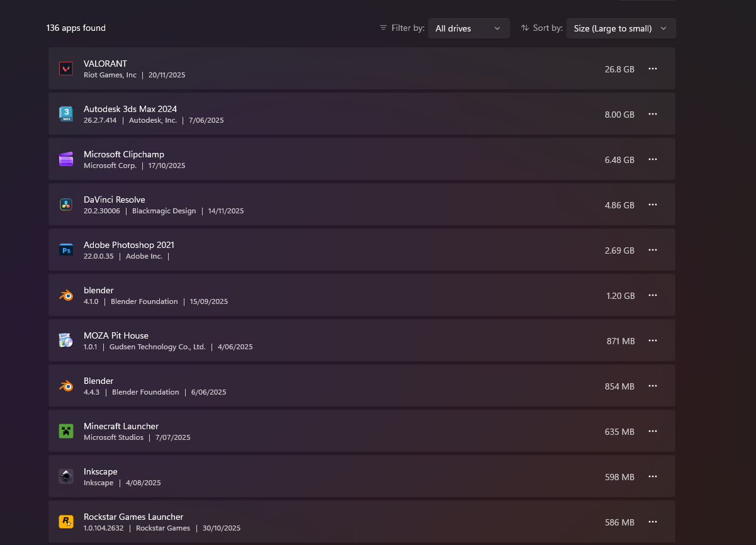Open more options for Rockstar Games Launcher

(653, 522)
